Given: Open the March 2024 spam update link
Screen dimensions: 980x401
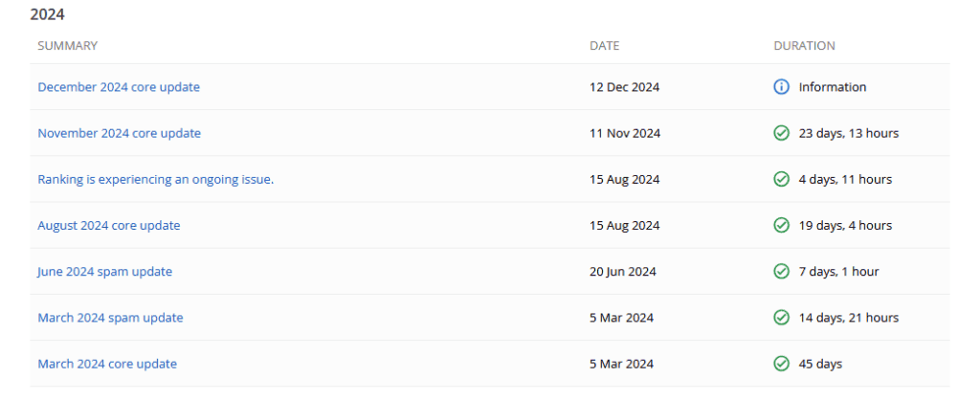Looking at the screenshot, I should click(x=111, y=318).
